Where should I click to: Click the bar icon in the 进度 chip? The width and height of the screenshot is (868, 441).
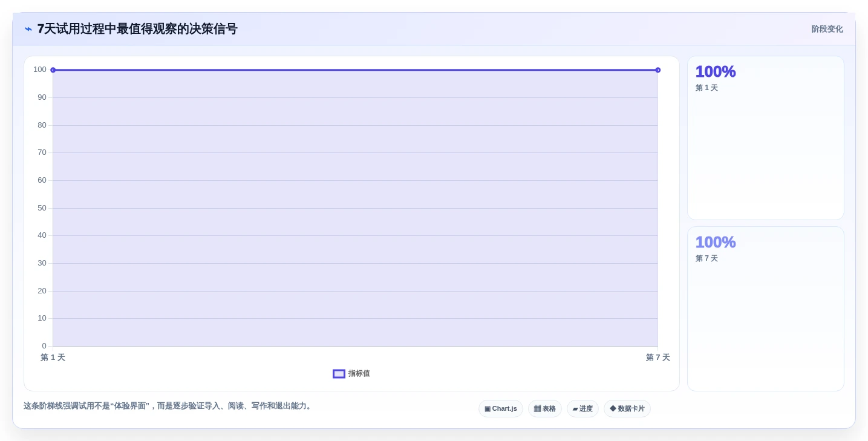(x=575, y=409)
